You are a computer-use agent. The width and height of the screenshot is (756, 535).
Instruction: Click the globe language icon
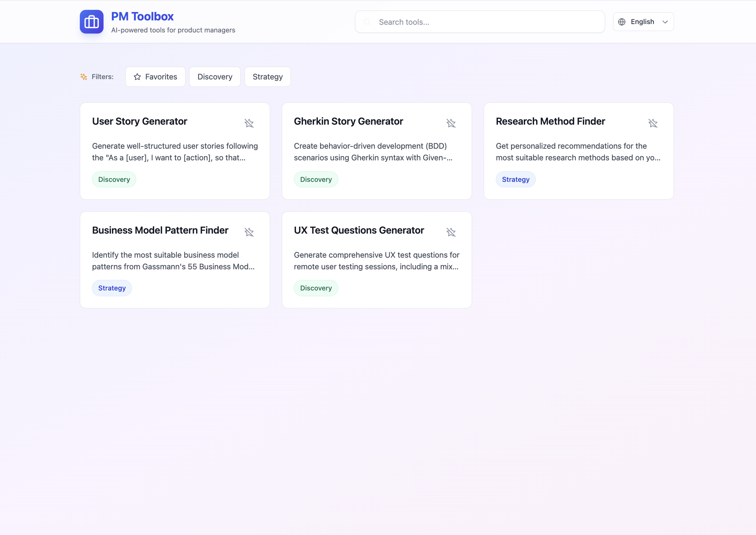pyautogui.click(x=622, y=22)
